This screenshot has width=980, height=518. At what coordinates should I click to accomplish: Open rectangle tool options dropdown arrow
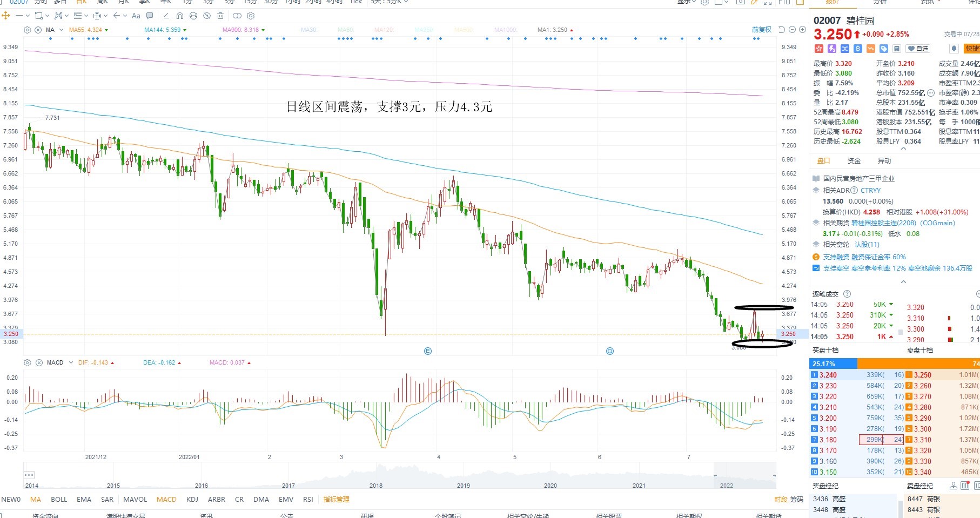[47, 16]
